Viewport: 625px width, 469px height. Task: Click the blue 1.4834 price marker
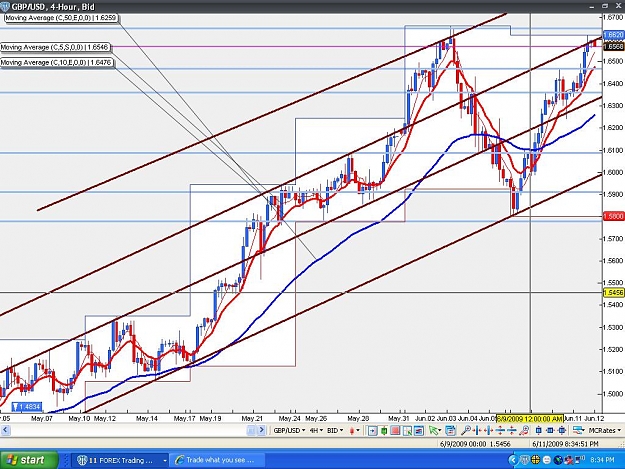26,406
